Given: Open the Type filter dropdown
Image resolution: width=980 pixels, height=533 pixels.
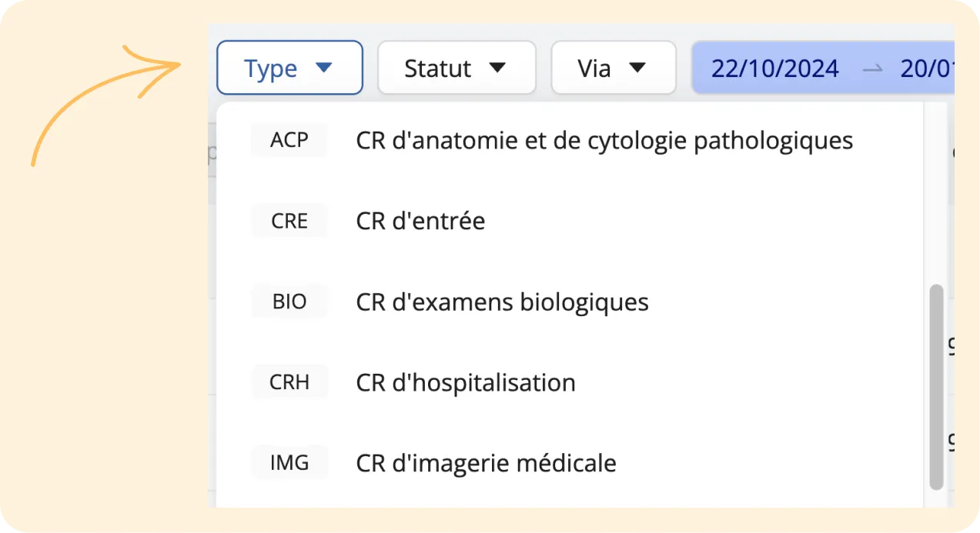Looking at the screenshot, I should tap(289, 68).
